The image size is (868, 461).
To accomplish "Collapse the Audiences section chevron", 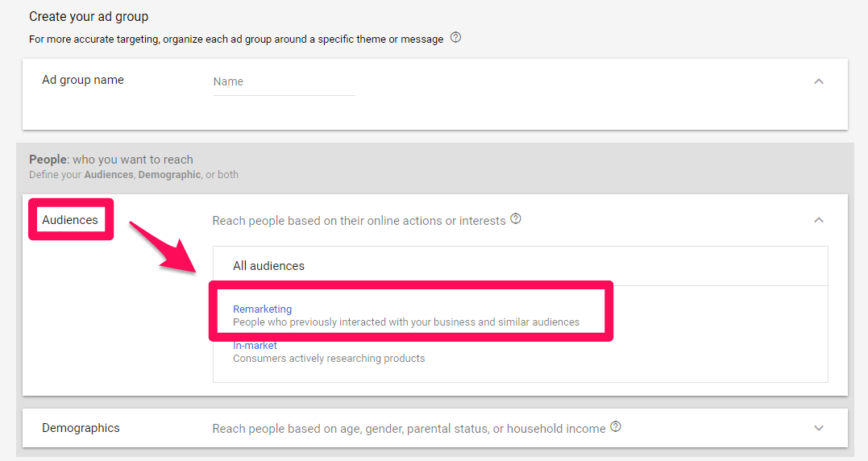I will click(x=819, y=220).
